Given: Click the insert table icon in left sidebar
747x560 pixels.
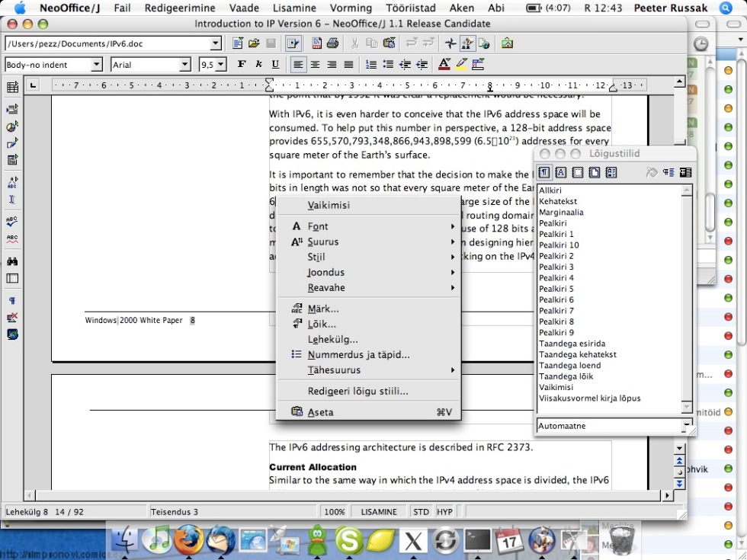Looking at the screenshot, I should 12,88.
